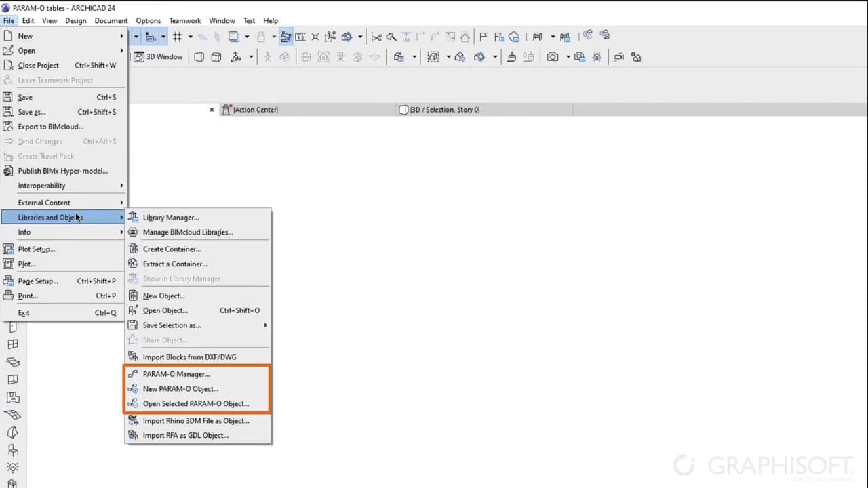Open the Teamwork menu

click(185, 20)
